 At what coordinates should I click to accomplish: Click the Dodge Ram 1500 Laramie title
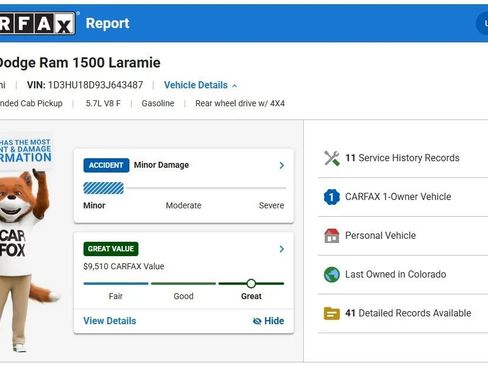click(x=80, y=63)
